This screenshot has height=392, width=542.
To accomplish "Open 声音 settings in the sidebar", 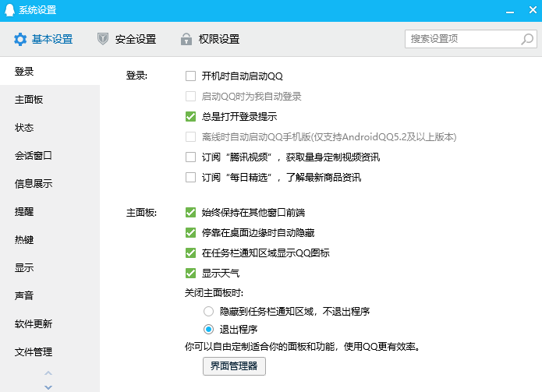I will pyautogui.click(x=50, y=295).
